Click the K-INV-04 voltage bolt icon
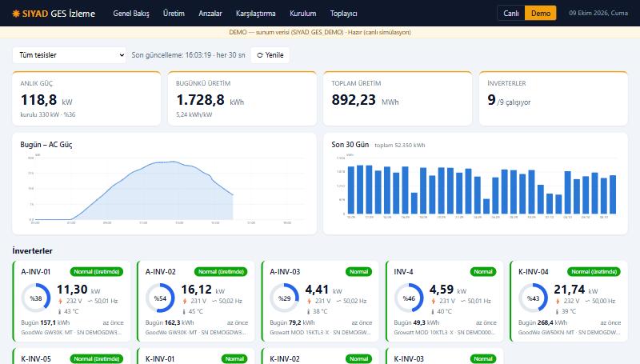640x364 pixels. point(558,301)
